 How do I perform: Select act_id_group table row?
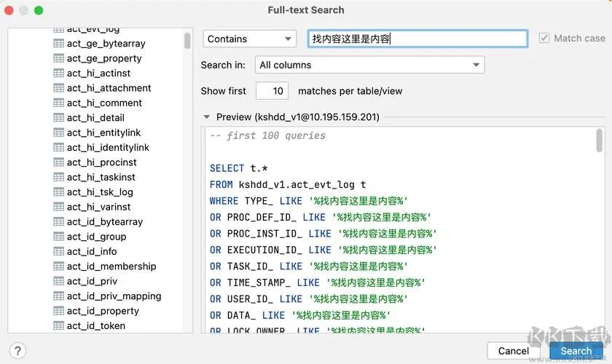tap(90, 237)
